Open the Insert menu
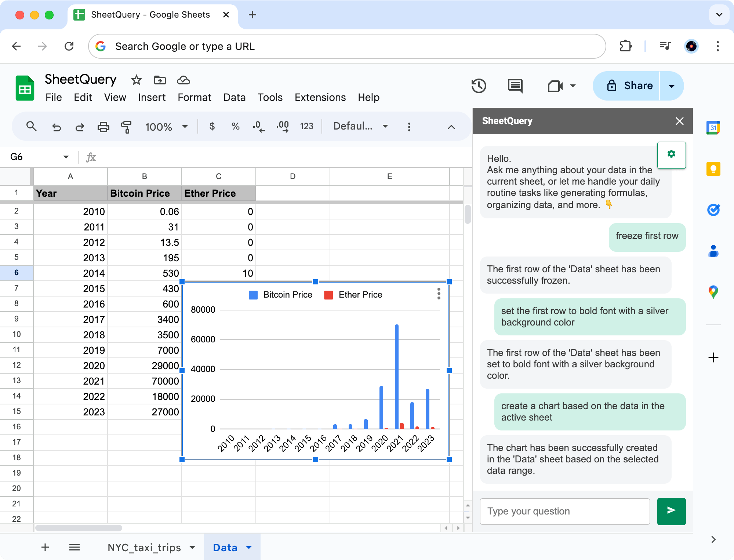Image resolution: width=734 pixels, height=560 pixels. pyautogui.click(x=152, y=97)
